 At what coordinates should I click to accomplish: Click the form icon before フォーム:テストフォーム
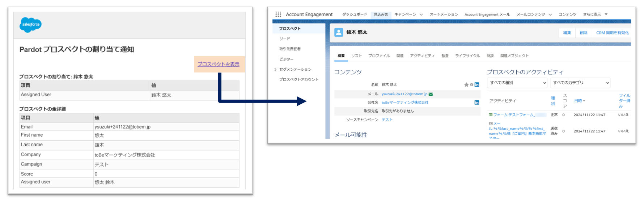(491, 115)
